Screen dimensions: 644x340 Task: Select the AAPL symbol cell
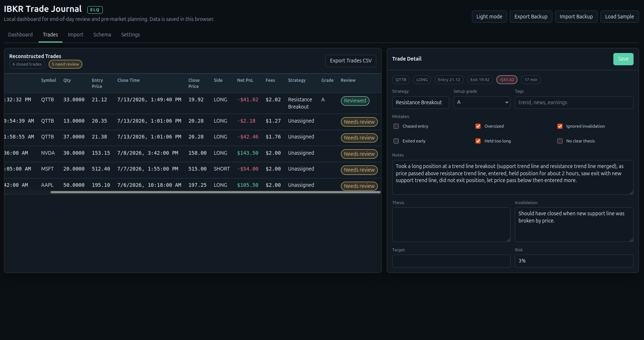(x=47, y=185)
